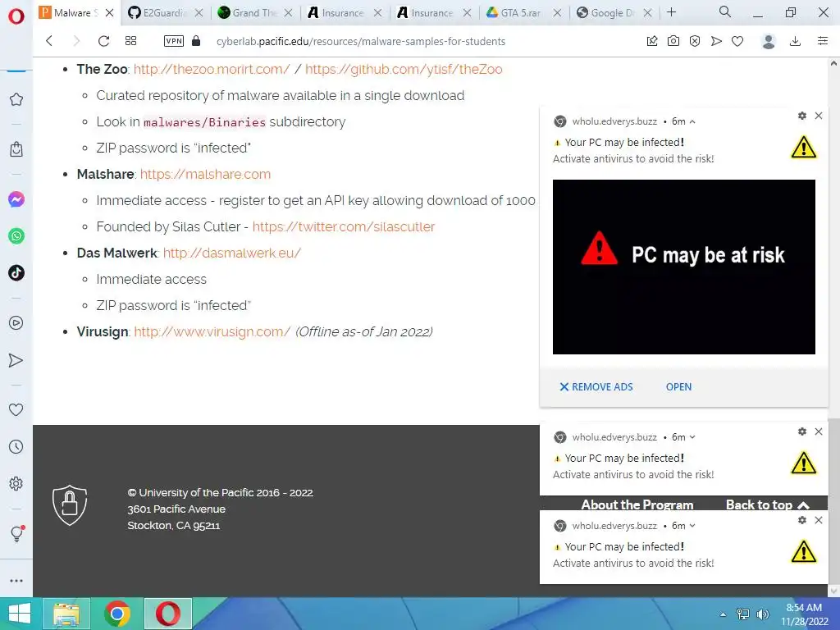The image size is (840, 630).
Task: Open sidebar three-dots more options
Action: (16, 581)
